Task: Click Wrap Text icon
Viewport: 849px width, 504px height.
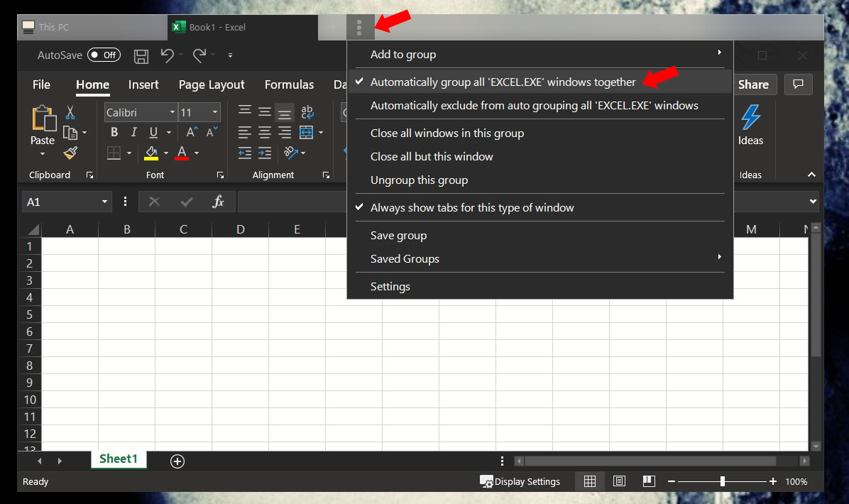Action: point(307,111)
